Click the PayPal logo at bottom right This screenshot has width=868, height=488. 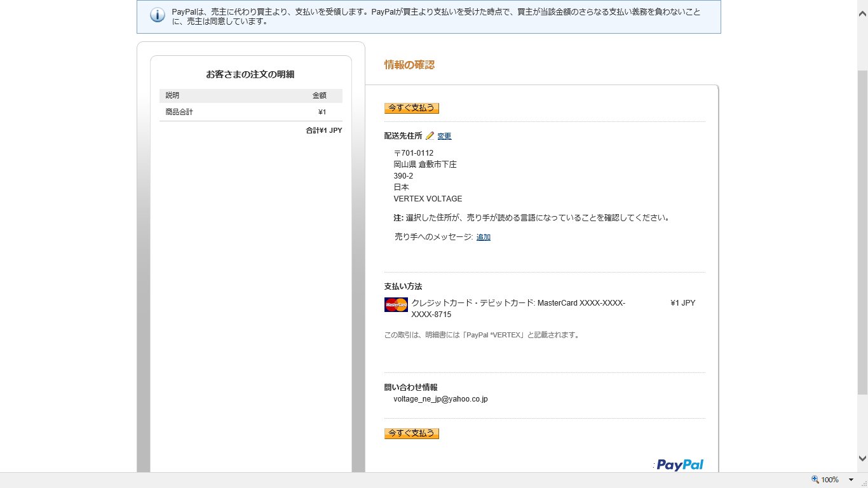[680, 465]
